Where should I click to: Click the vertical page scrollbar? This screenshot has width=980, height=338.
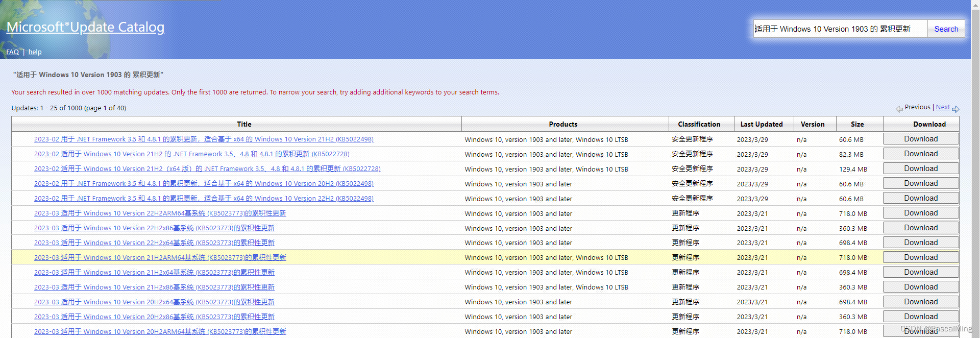(x=975, y=169)
